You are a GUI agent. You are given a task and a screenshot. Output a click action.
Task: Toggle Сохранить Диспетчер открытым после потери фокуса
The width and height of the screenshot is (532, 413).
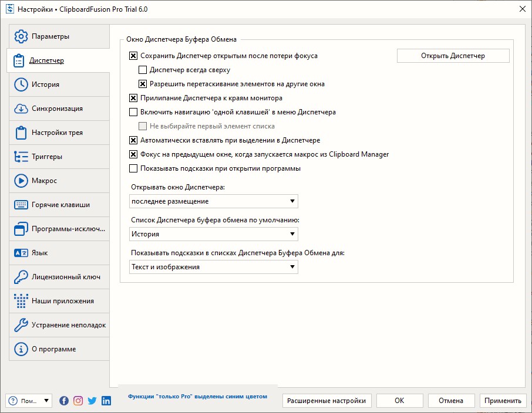(133, 56)
